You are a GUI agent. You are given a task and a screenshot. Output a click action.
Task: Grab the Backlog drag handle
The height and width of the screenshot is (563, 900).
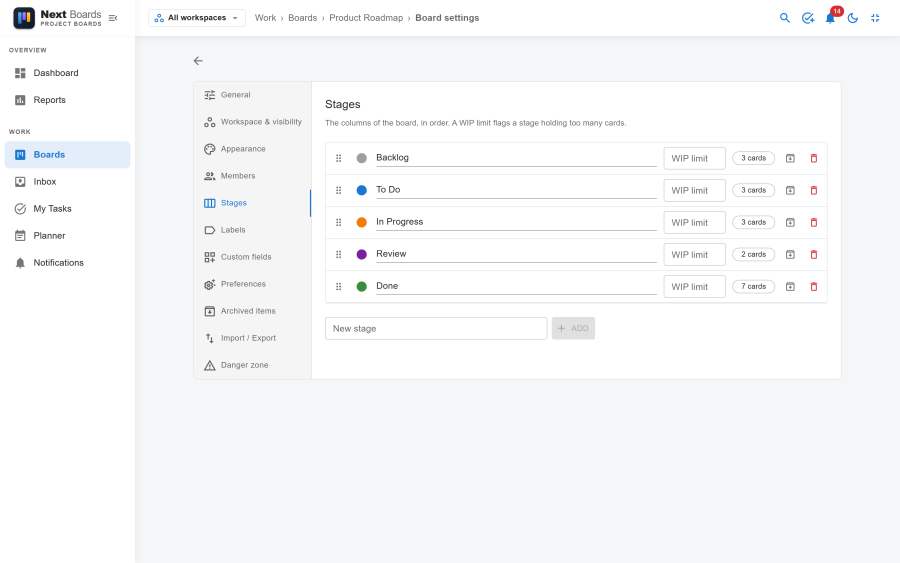[339, 158]
